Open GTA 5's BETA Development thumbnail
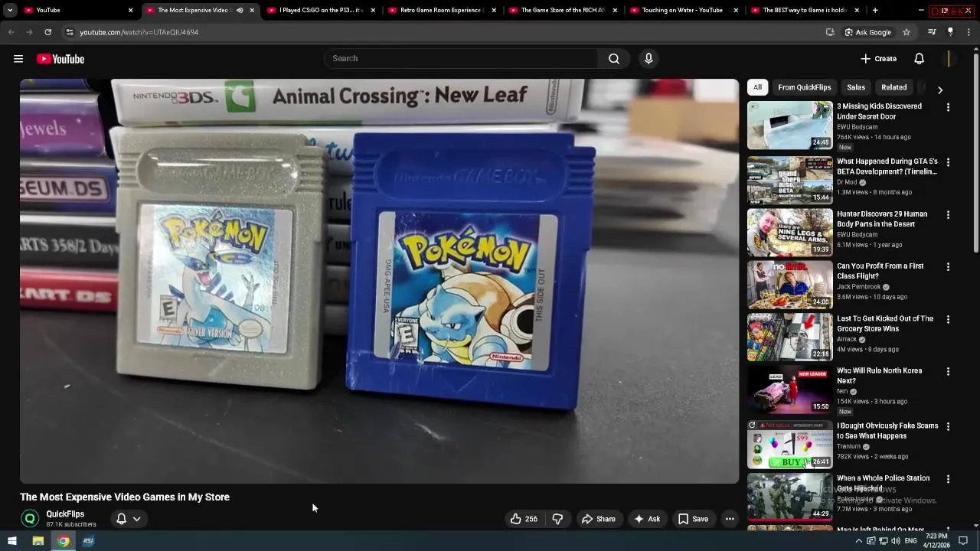The height and width of the screenshot is (551, 980). tap(789, 181)
